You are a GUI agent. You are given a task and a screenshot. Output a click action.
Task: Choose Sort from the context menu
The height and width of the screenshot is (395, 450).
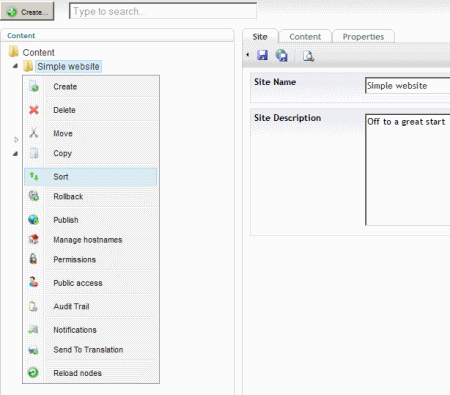(x=91, y=177)
